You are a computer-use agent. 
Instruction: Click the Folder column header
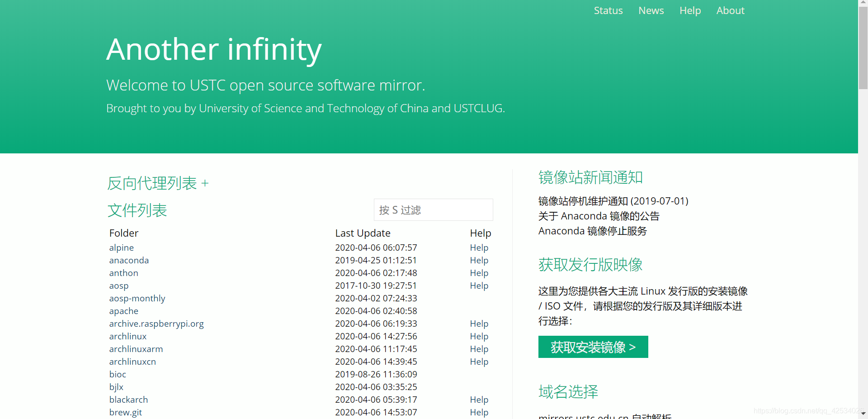coord(123,233)
